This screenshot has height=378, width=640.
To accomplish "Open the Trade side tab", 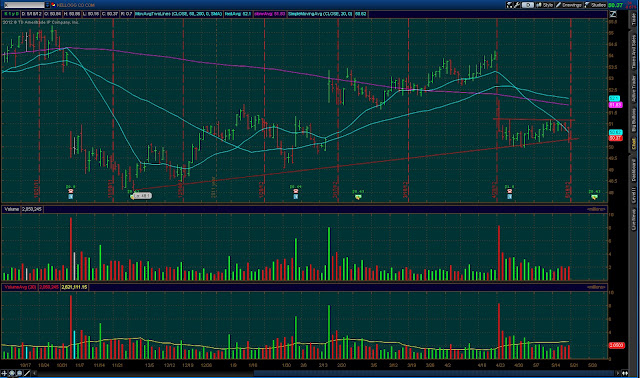I will (x=634, y=18).
